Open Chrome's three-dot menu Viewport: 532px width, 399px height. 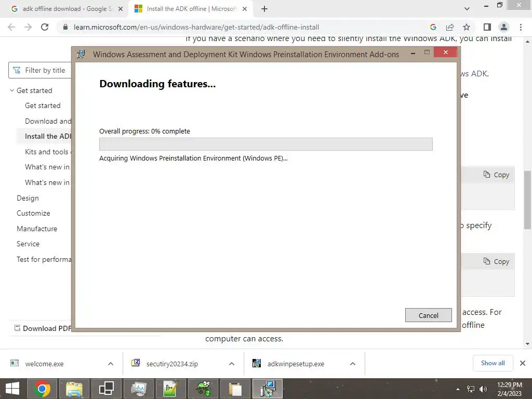(521, 27)
